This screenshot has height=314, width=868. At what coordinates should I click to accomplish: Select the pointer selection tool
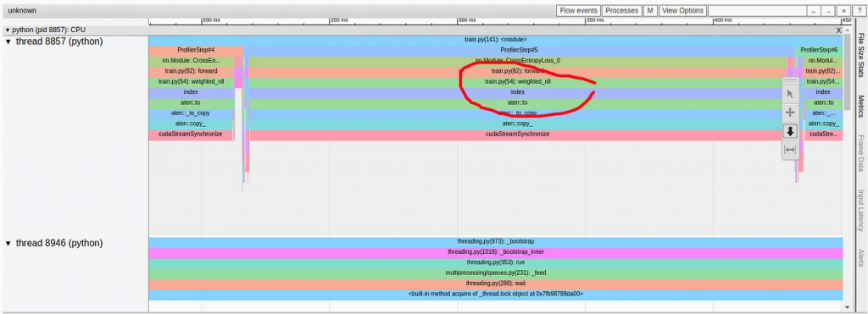[x=790, y=94]
